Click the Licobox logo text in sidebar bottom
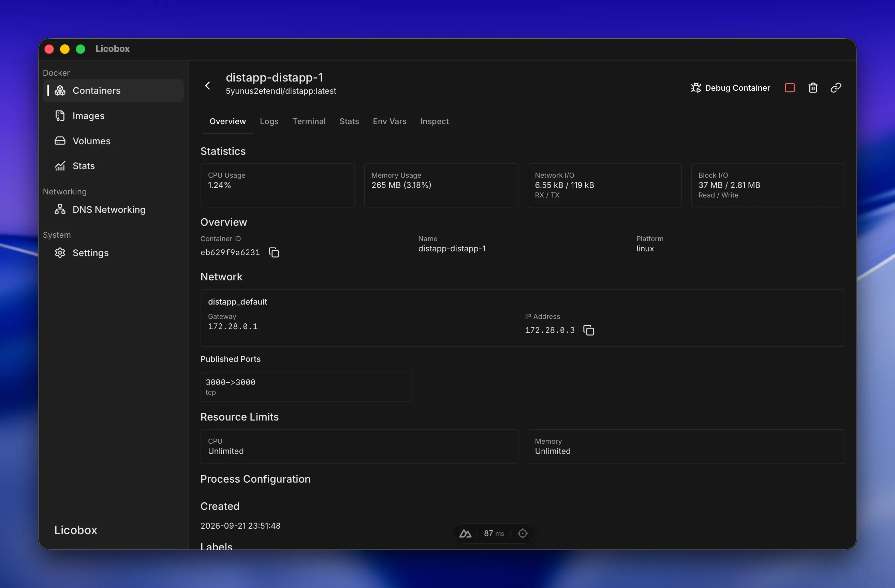This screenshot has height=588, width=895. (76, 530)
